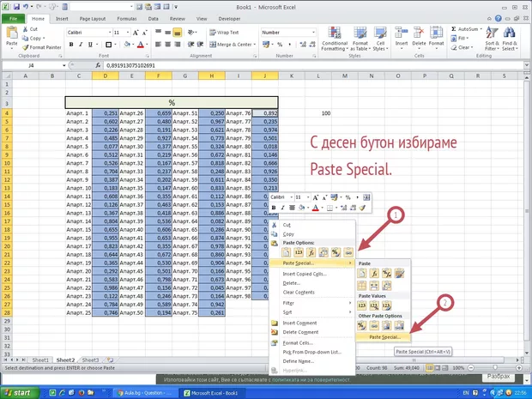Toggle Bold on the mini toolbar

pyautogui.click(x=274, y=208)
